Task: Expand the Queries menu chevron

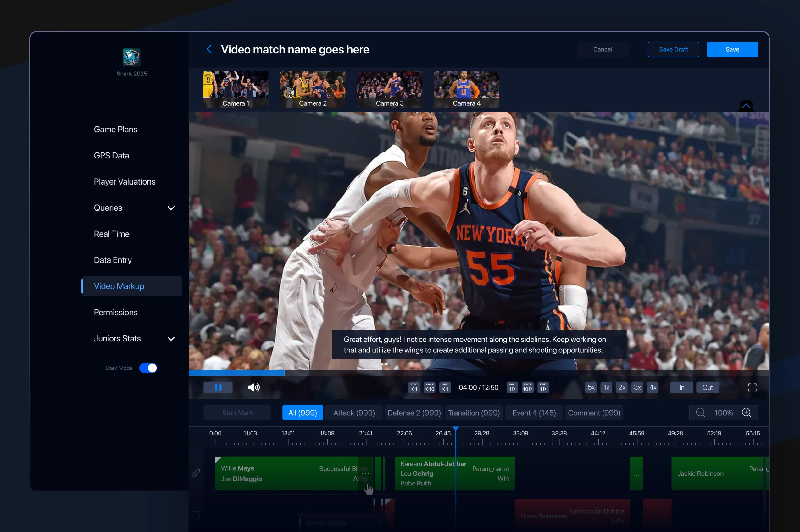Action: click(171, 208)
